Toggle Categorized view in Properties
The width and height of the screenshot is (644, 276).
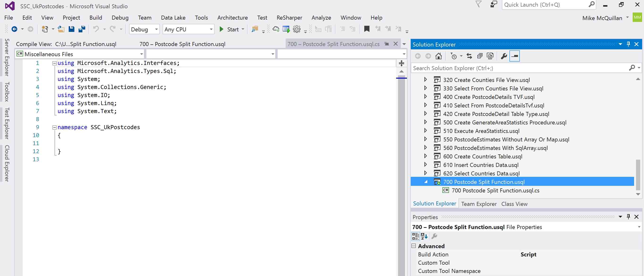point(415,236)
